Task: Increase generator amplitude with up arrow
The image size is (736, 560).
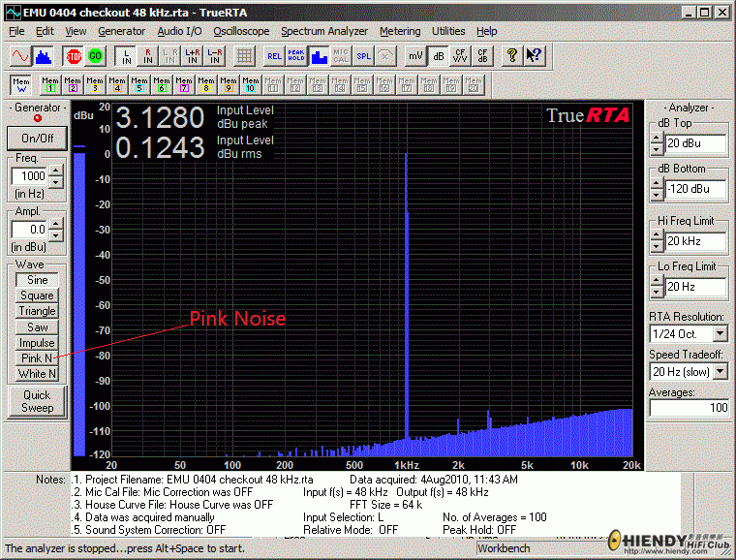Action: [x=56, y=224]
